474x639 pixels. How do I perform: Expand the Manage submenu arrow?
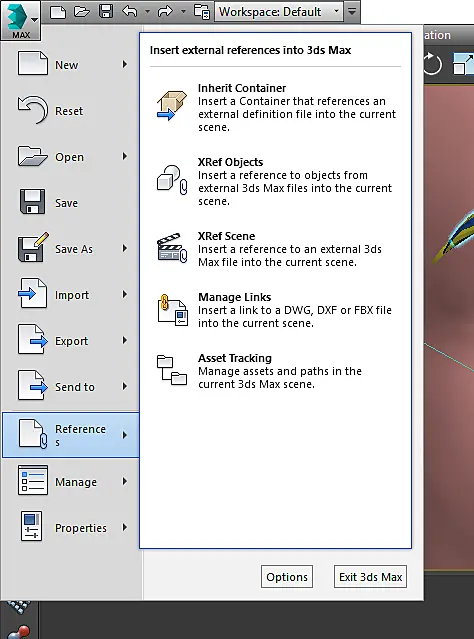(x=125, y=482)
